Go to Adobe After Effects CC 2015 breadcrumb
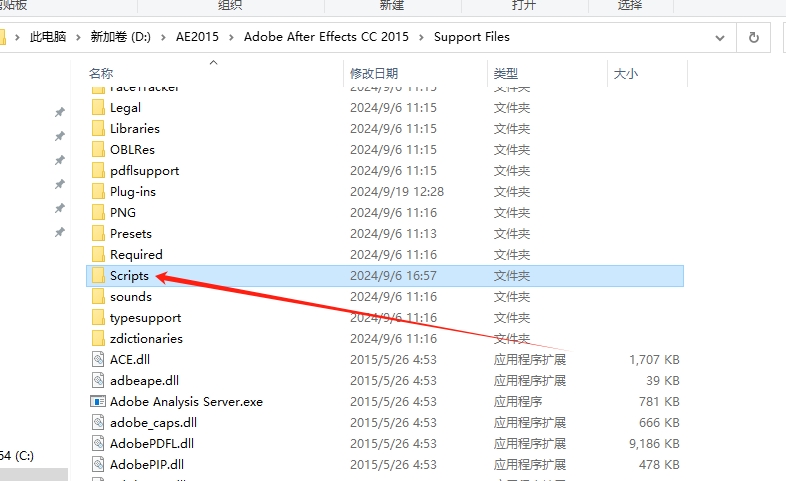Screen dimensions: 786x481 pos(326,37)
